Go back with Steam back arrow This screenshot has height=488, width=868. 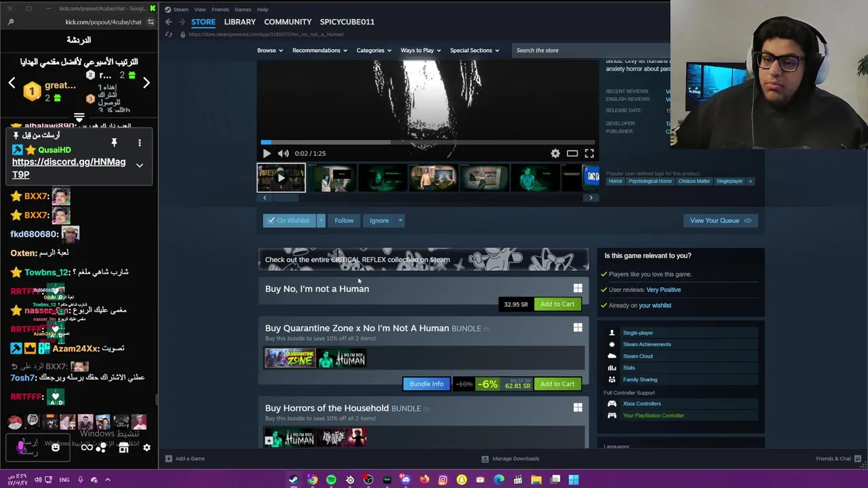(168, 22)
